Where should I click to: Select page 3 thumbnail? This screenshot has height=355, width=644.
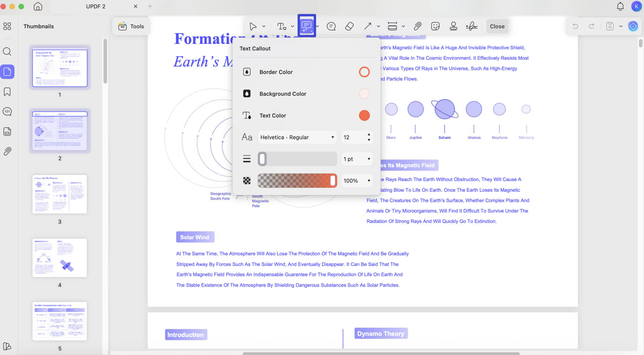(x=60, y=194)
